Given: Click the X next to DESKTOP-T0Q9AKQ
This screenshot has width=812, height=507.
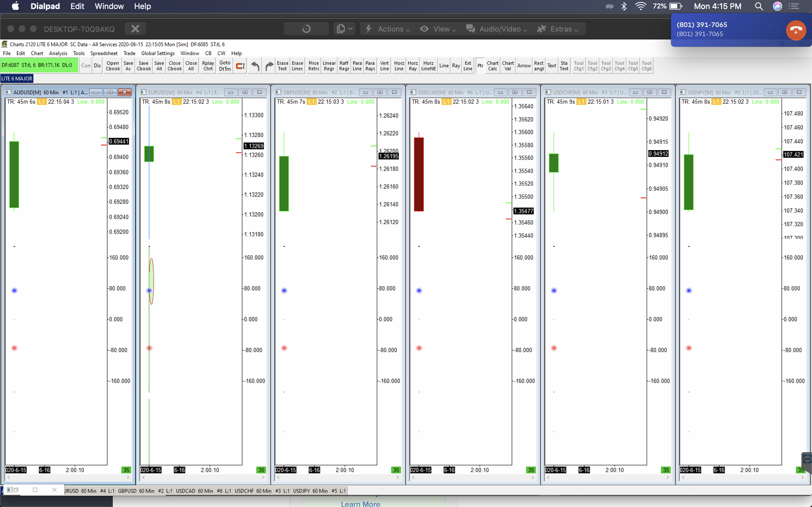Looking at the screenshot, I should click(x=135, y=29).
